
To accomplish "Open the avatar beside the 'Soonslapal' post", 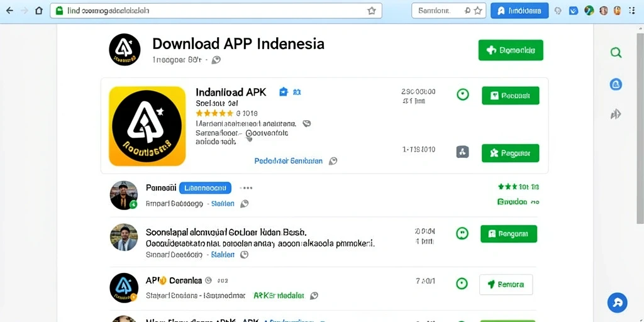I will click(x=124, y=237).
